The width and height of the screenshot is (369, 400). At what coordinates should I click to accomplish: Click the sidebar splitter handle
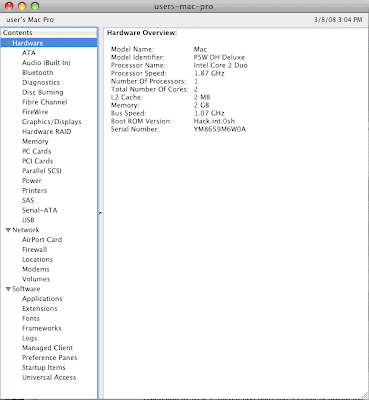[x=100, y=213]
